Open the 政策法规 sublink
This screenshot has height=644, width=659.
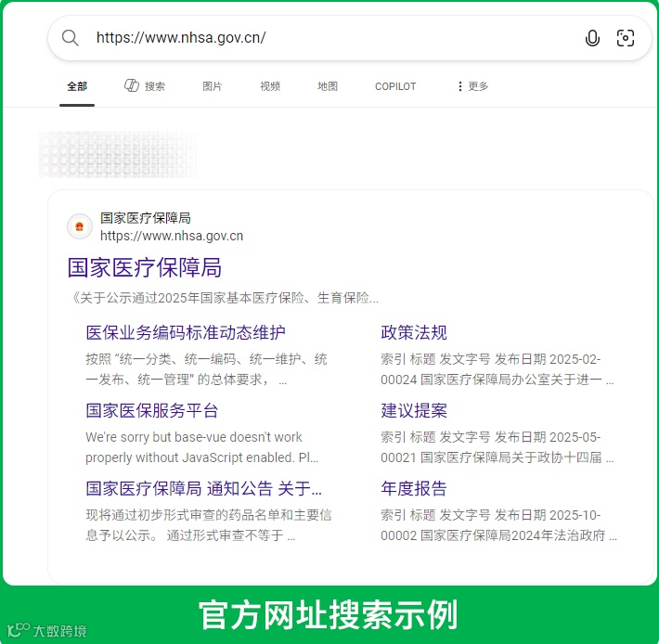[414, 332]
